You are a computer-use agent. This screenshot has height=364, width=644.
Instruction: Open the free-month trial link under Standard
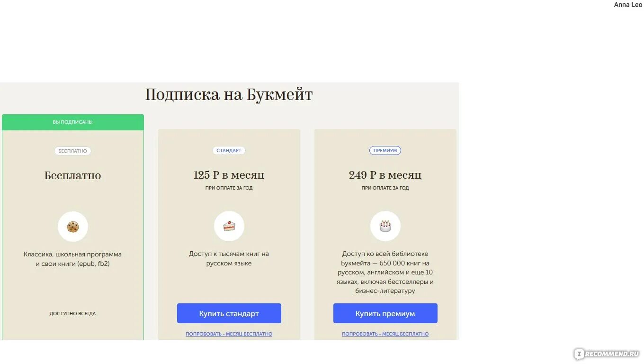[229, 334]
